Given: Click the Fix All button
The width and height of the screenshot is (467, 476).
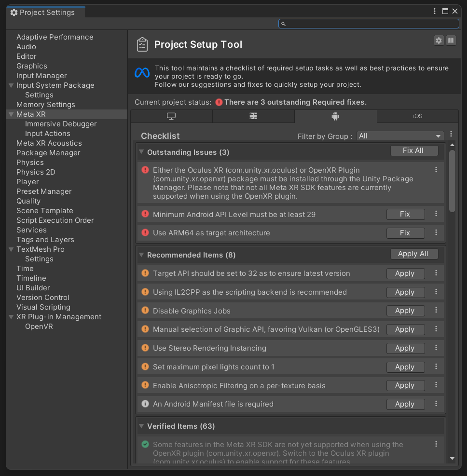Looking at the screenshot, I should click(414, 150).
